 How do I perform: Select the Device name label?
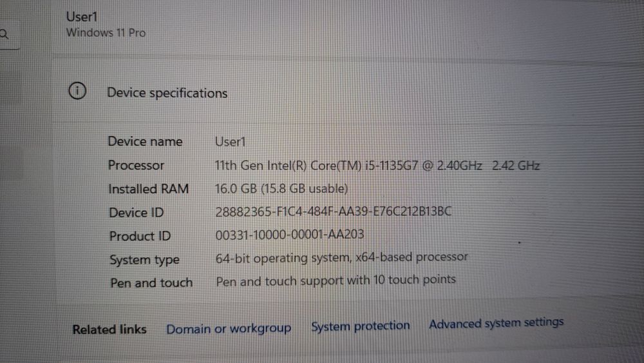click(x=145, y=141)
